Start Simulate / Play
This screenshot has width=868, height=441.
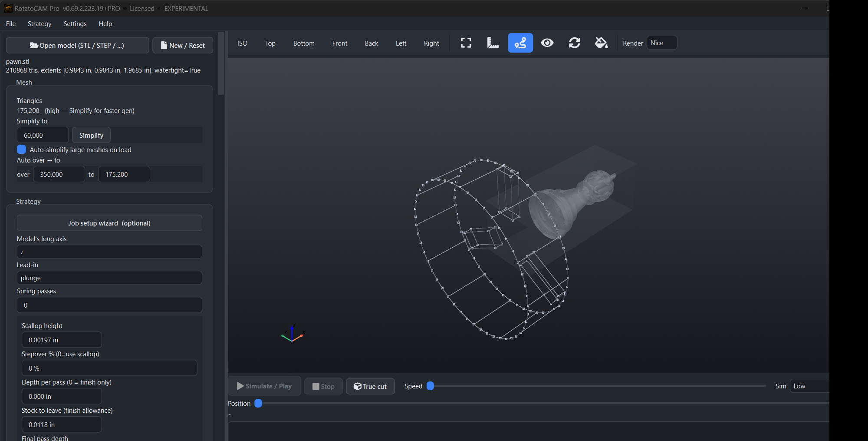coord(264,386)
